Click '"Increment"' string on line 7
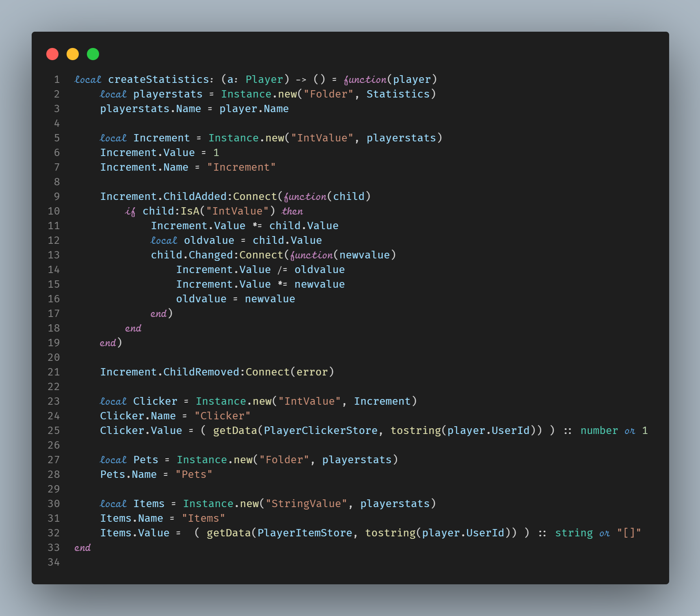The height and width of the screenshot is (616, 700). tap(242, 167)
